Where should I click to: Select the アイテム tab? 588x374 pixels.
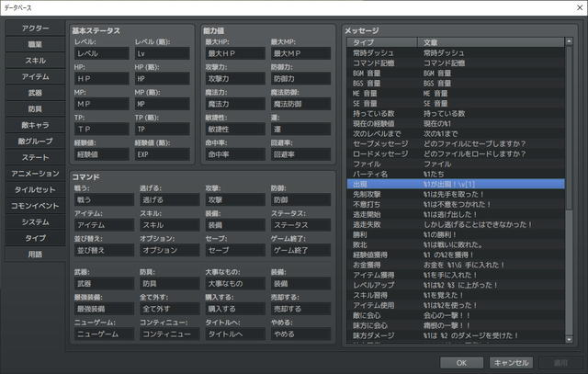tap(35, 77)
